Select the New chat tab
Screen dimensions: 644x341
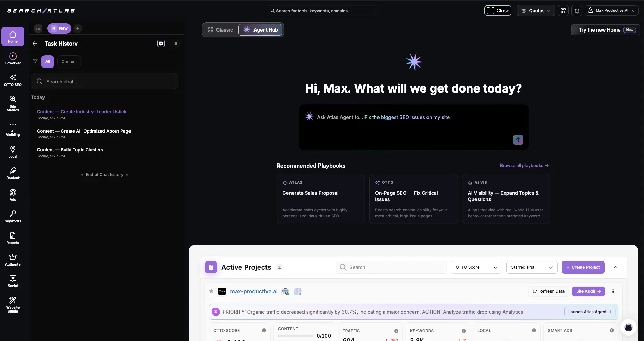59,28
